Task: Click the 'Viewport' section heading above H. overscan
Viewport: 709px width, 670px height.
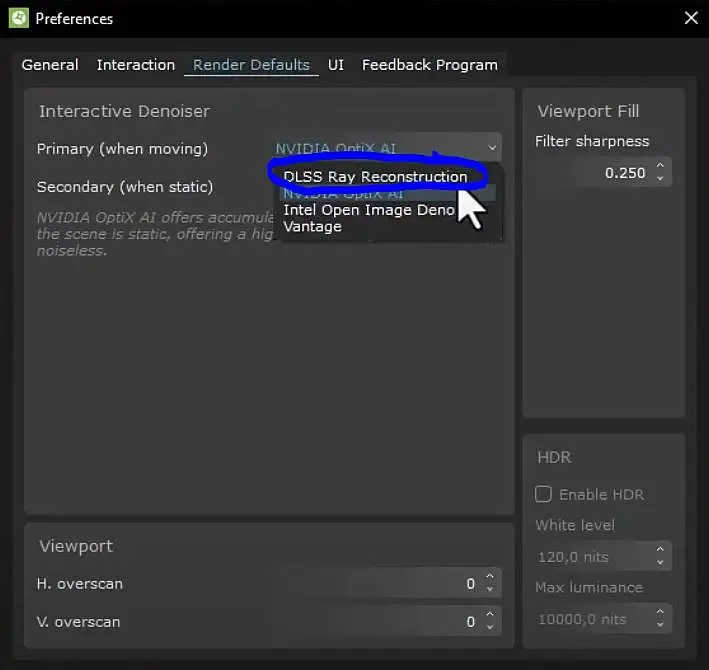Action: (76, 546)
